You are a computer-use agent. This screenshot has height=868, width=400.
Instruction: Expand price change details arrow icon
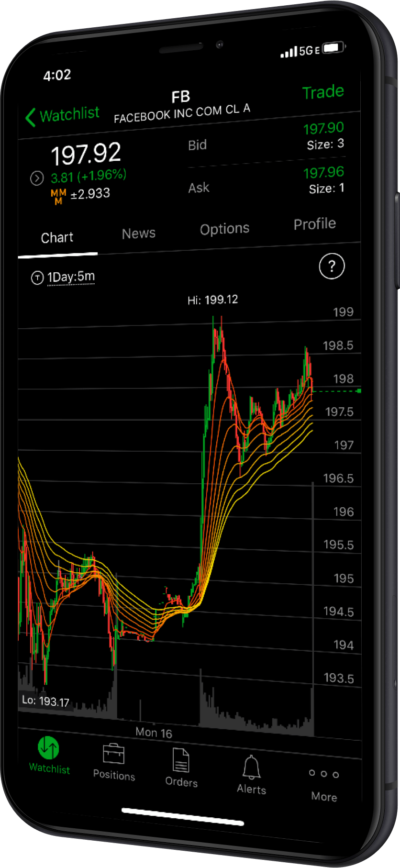pyautogui.click(x=37, y=178)
